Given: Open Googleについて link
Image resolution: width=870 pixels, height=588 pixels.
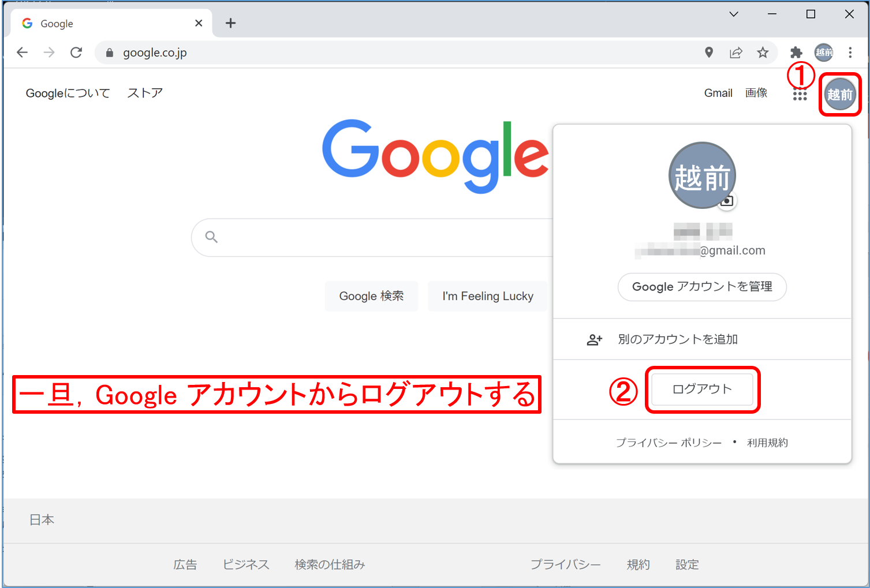Looking at the screenshot, I should point(68,93).
